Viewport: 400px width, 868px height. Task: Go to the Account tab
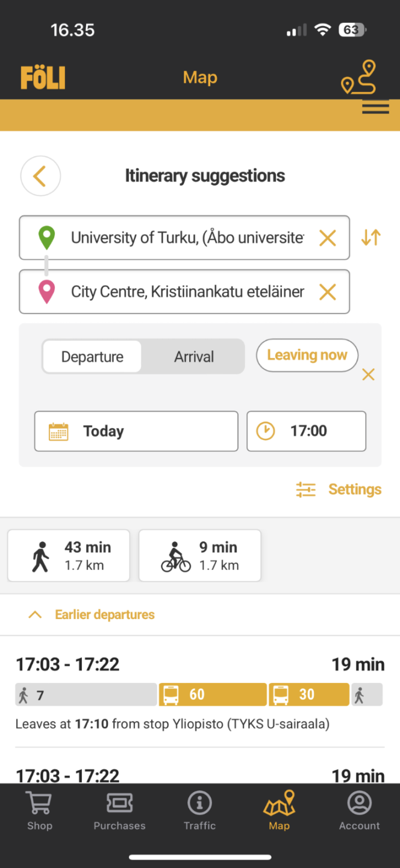(x=360, y=811)
